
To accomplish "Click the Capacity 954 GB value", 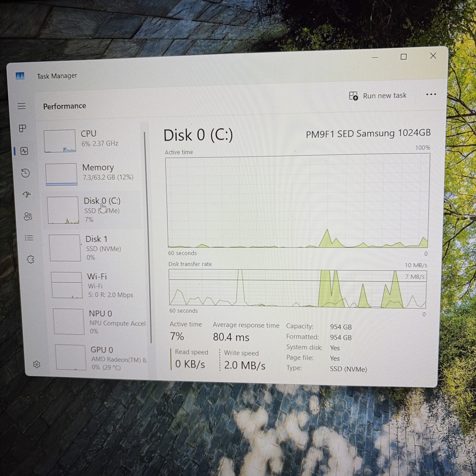I will click(341, 327).
